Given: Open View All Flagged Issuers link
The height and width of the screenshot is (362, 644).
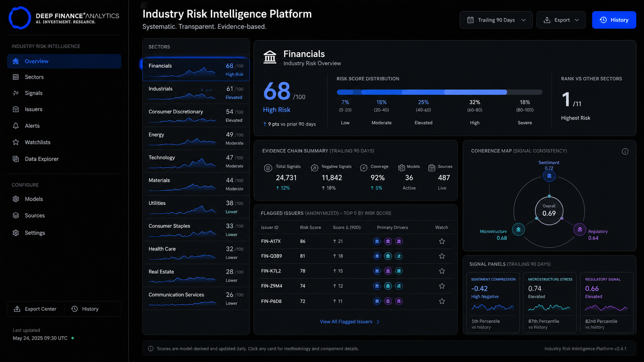Looking at the screenshot, I should 350,322.
